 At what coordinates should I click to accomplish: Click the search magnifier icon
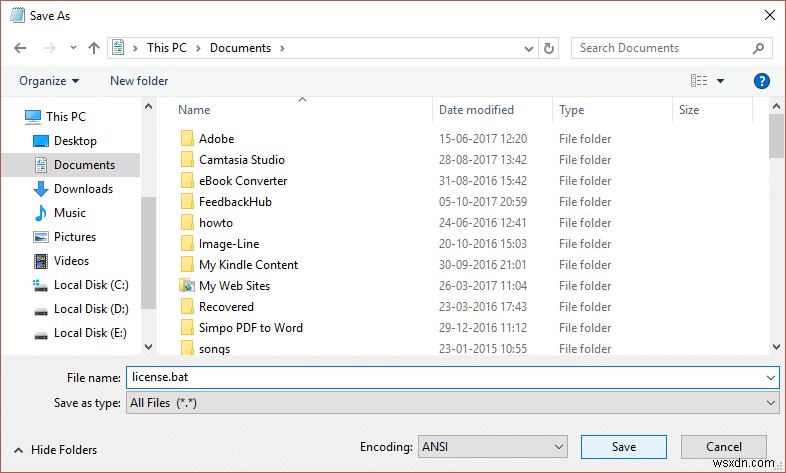tap(758, 48)
